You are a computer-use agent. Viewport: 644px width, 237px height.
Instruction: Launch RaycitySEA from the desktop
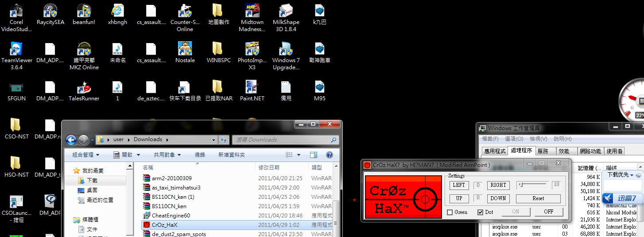coord(50,14)
